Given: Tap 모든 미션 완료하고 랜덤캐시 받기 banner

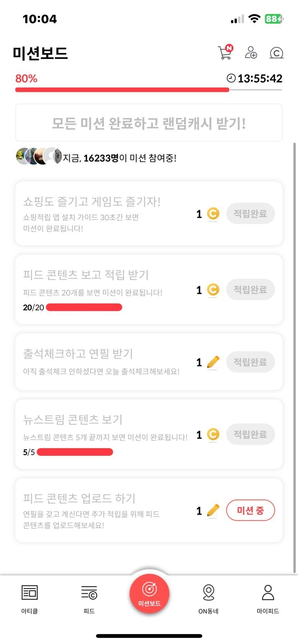Looking at the screenshot, I should [x=149, y=123].
